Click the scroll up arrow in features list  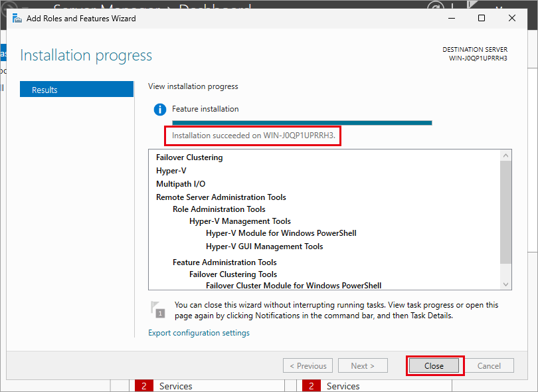click(505, 155)
